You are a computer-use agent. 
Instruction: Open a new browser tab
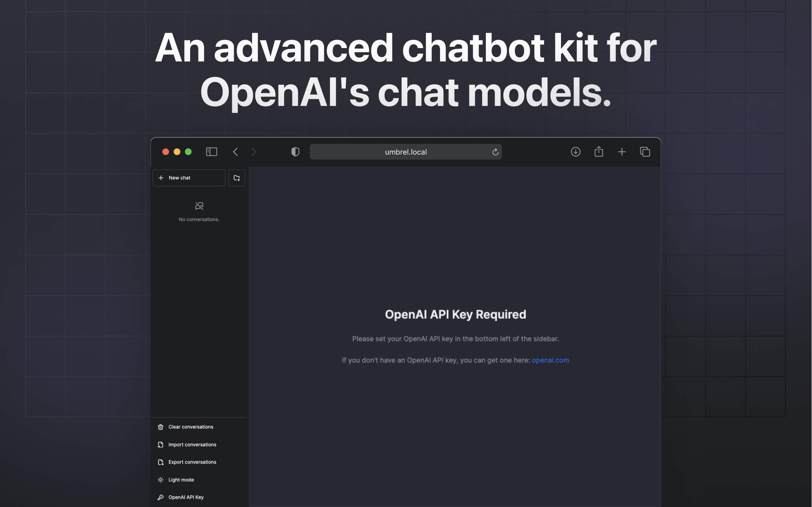pyautogui.click(x=622, y=152)
